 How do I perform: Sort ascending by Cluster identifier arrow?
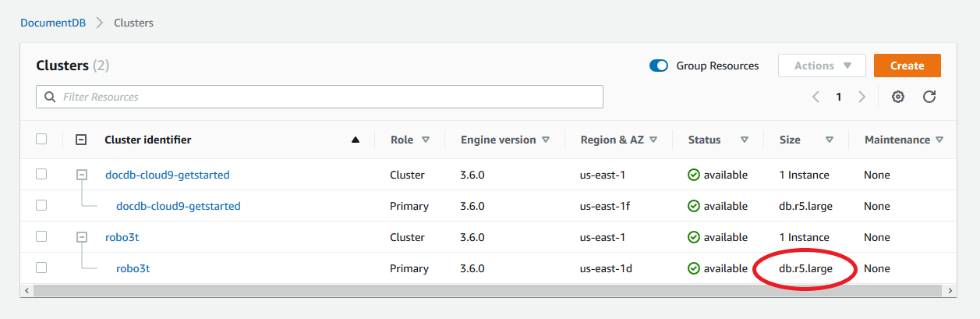[x=356, y=140]
